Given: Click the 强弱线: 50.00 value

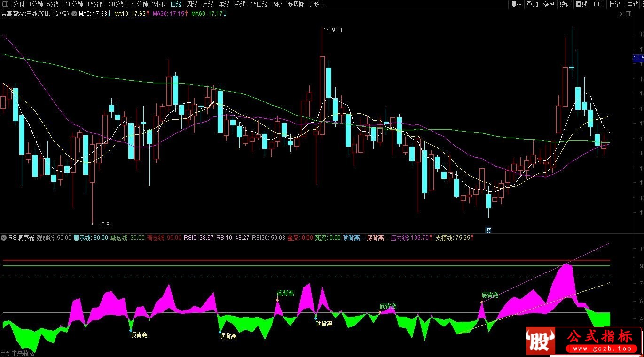Looking at the screenshot, I should (x=54, y=238).
